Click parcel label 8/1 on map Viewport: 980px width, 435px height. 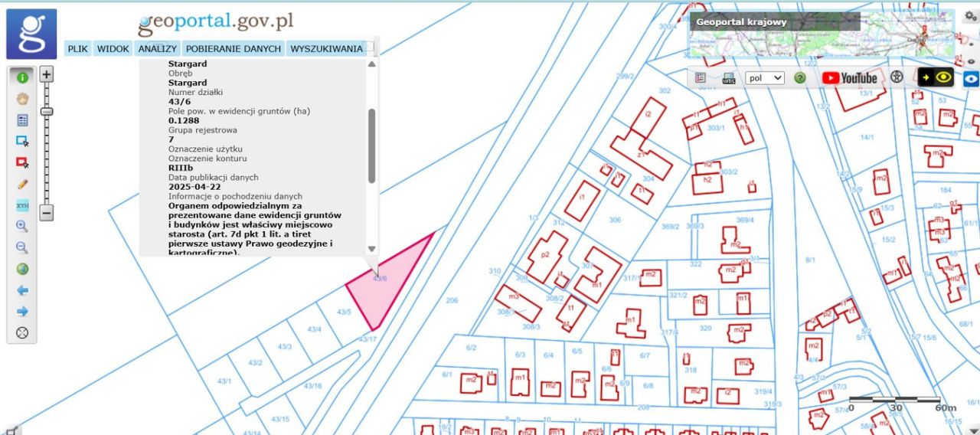point(810,260)
